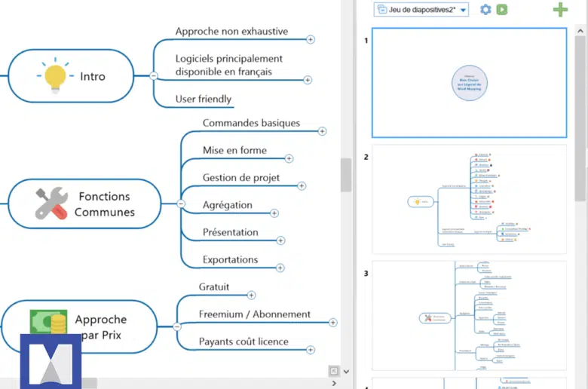588x389 pixels.
Task: Open the Jeu de diapositives2 dropdown
Action: [x=463, y=10]
